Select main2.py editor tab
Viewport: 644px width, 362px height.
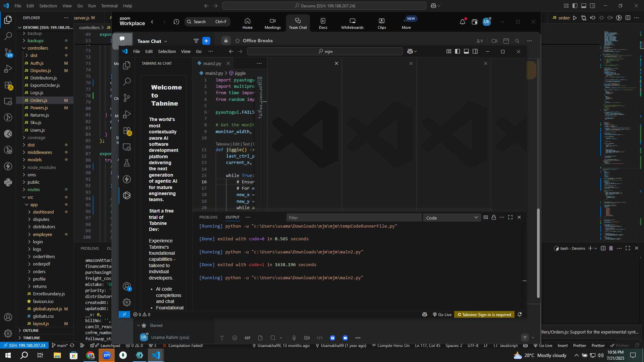(212, 63)
